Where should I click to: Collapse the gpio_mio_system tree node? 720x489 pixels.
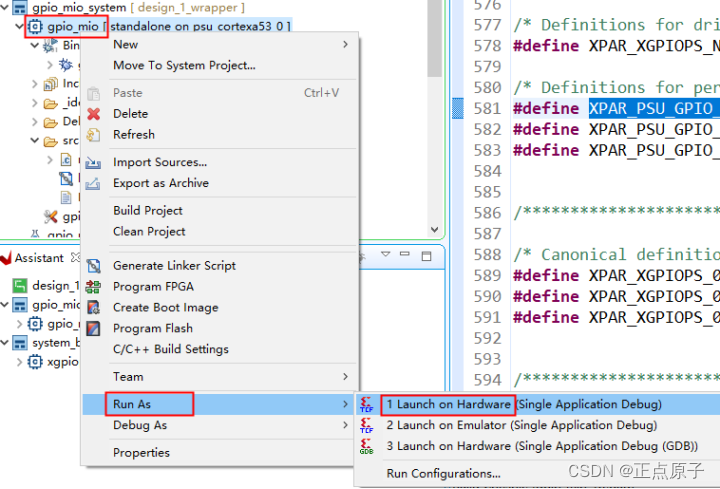(5, 7)
